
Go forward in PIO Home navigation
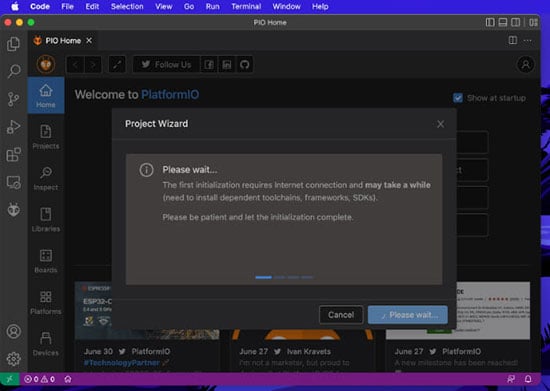(x=93, y=65)
